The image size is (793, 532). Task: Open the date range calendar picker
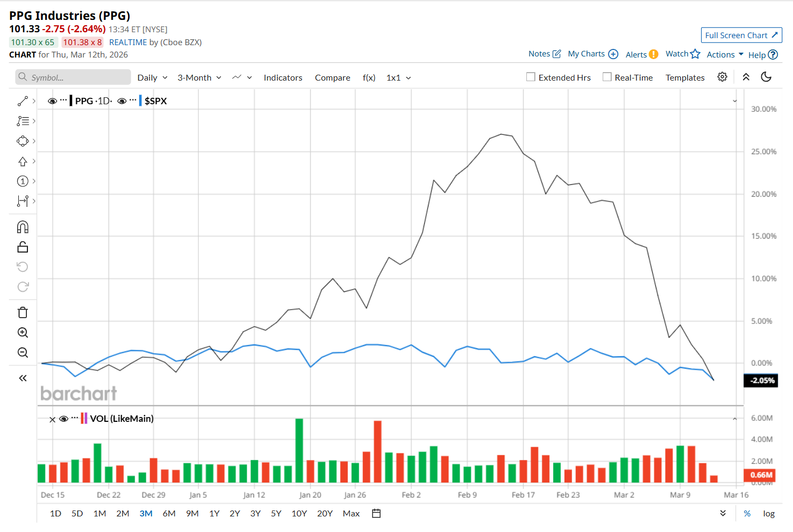point(376,513)
